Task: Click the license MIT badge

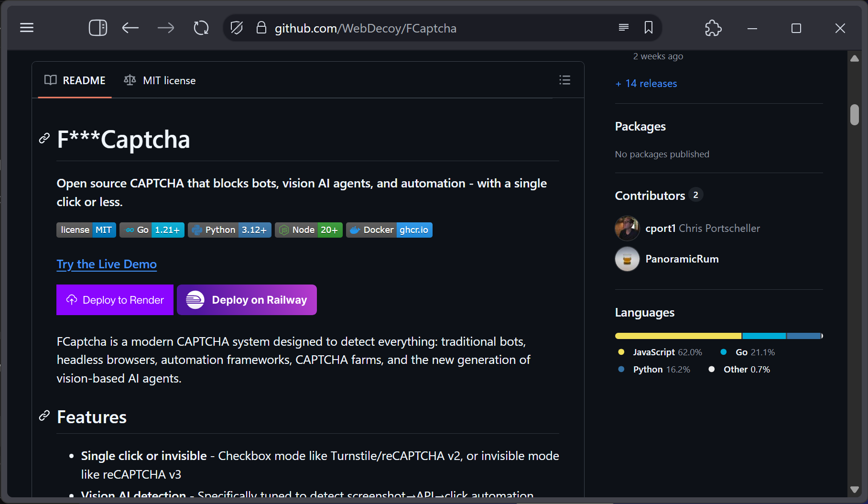Action: click(x=86, y=230)
